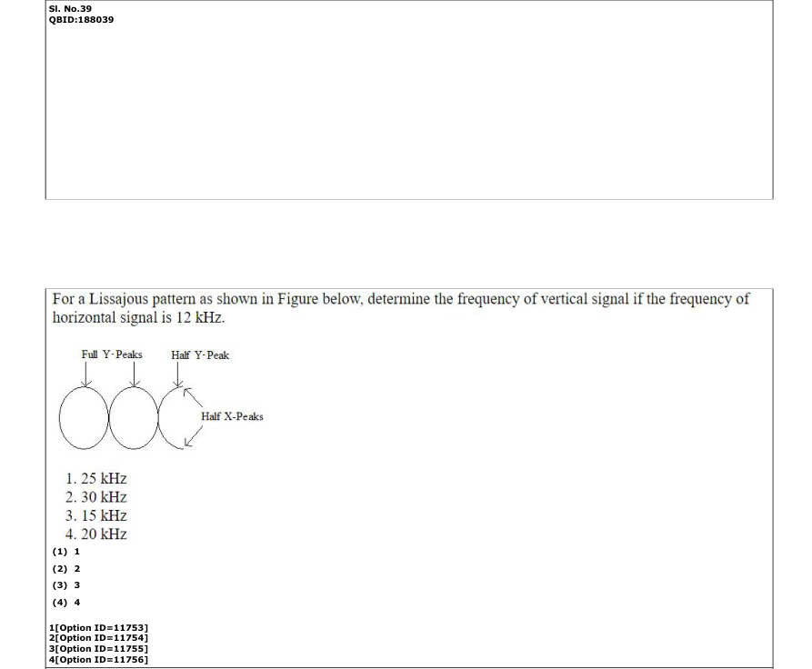Select answer option (3) 3
812x669 pixels.
click(66, 585)
